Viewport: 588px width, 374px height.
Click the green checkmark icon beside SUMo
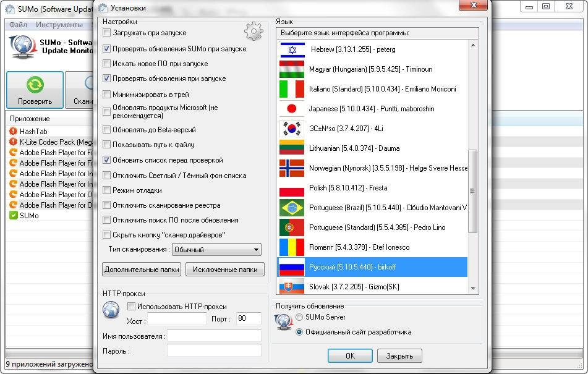(13, 216)
